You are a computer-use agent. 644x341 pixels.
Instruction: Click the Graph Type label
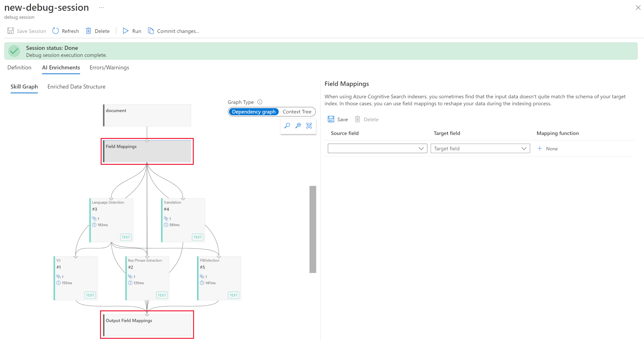[240, 102]
